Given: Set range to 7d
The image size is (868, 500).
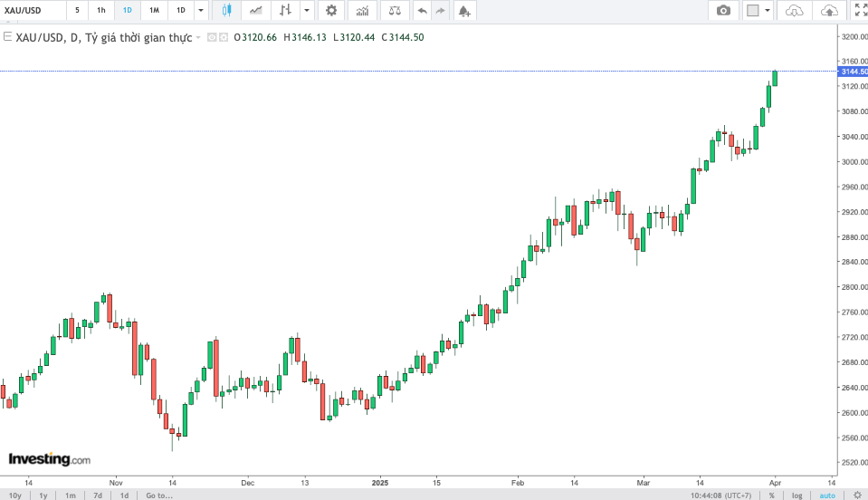Looking at the screenshot, I should pos(98,495).
